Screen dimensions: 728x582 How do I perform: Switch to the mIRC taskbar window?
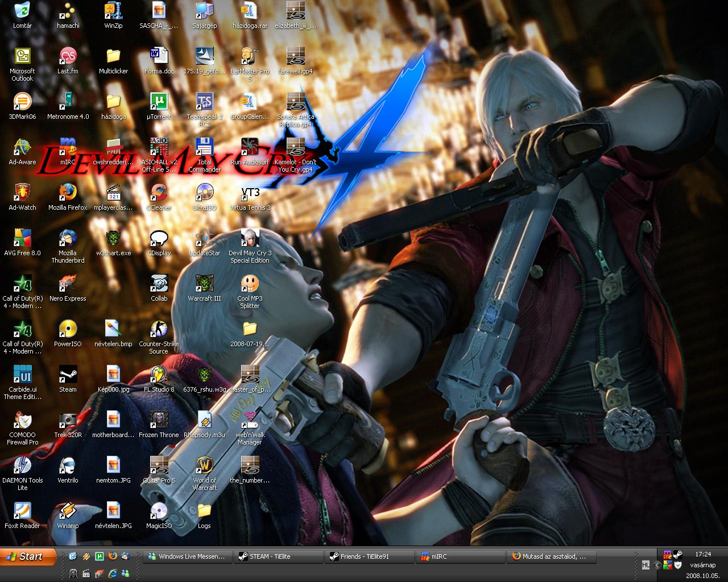pos(460,556)
